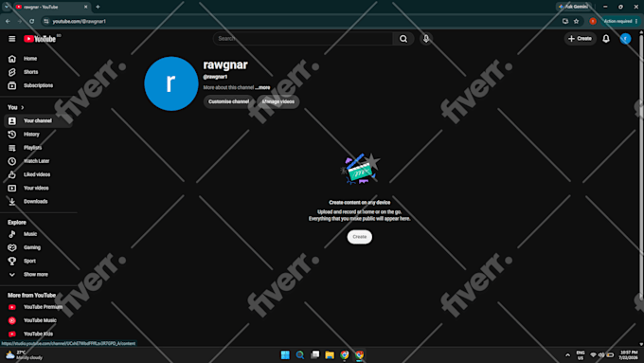Viewport: 644px width, 363px height.
Task: Open Your videos in sidebar
Action: point(39,188)
